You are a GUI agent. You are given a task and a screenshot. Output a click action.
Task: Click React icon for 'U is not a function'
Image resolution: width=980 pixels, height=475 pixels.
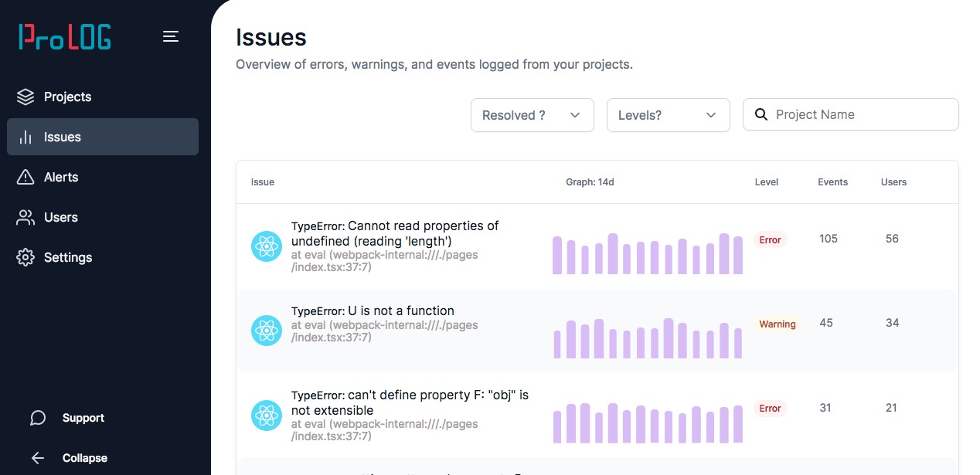(267, 331)
